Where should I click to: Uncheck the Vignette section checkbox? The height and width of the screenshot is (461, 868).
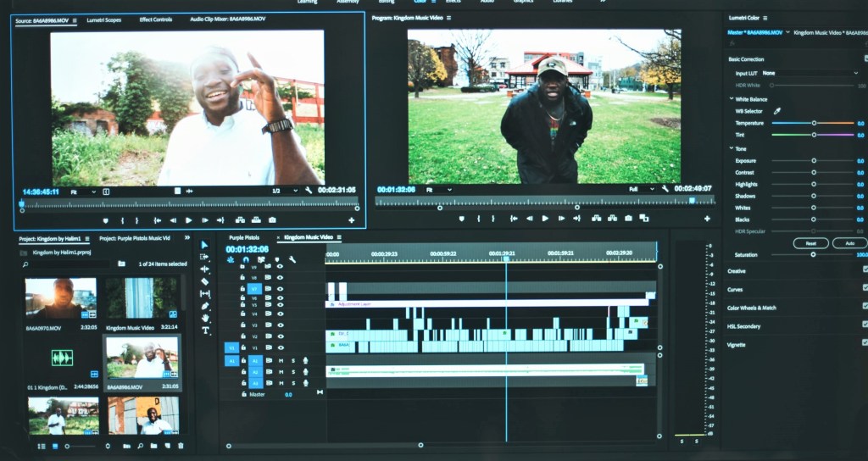(x=865, y=342)
